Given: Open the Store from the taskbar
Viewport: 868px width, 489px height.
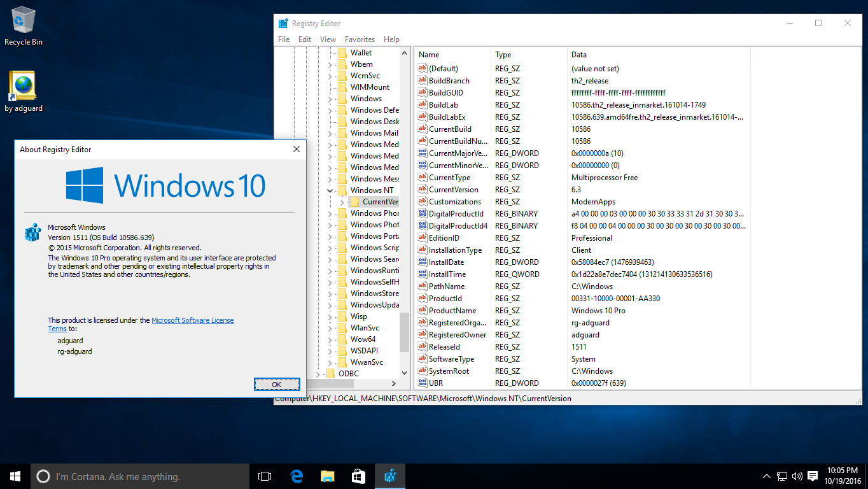Looking at the screenshot, I should pos(358,476).
